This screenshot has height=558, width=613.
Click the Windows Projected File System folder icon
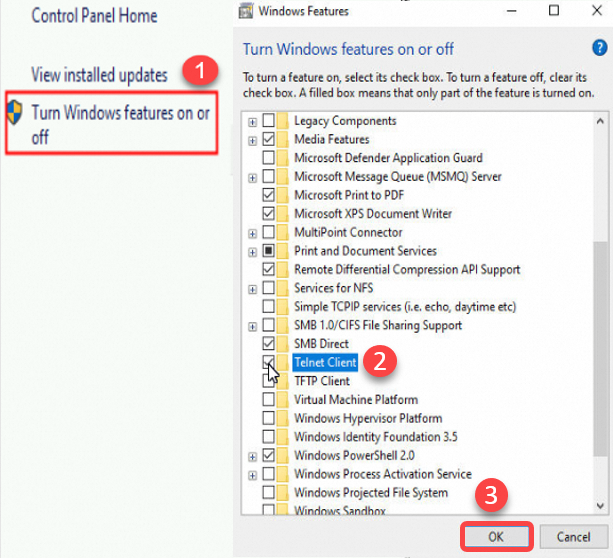[282, 493]
